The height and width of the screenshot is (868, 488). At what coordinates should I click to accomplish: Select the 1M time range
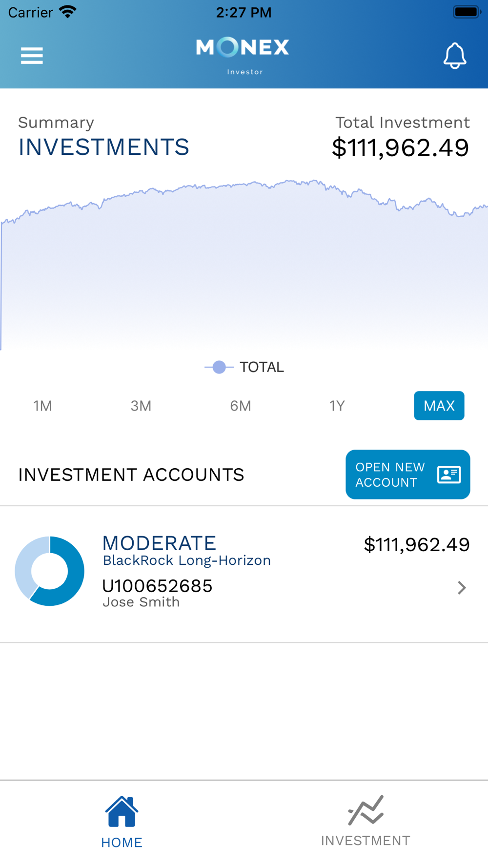click(x=42, y=406)
